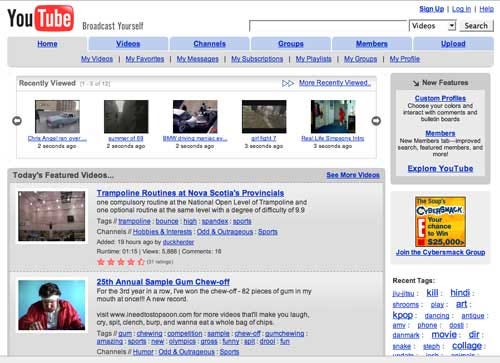Image resolution: width=500 pixels, height=363 pixels.
Task: Open the Members tab
Action: click(372, 44)
